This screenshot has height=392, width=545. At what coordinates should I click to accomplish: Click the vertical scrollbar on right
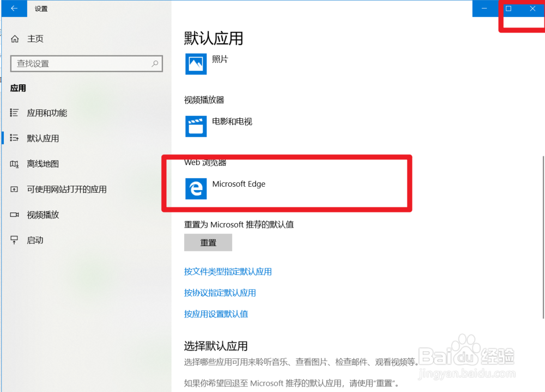point(543,237)
